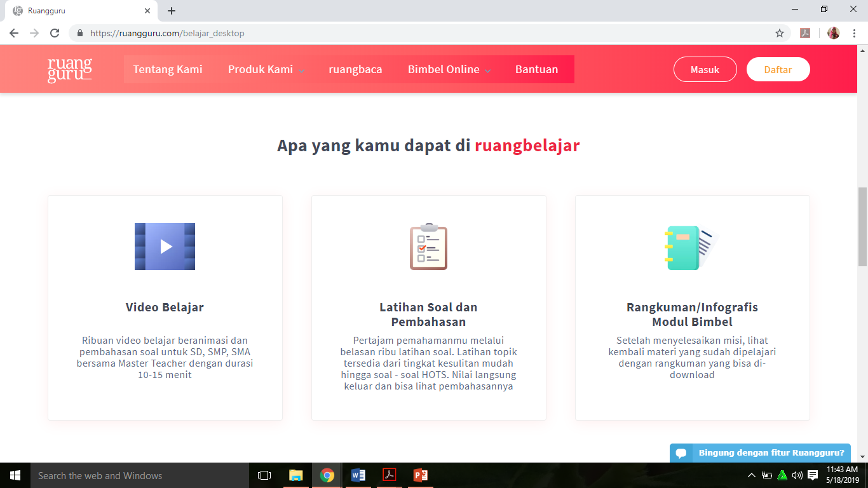Click the taskbar clock showing 11:43 AM
The height and width of the screenshot is (488, 868).
[841, 475]
